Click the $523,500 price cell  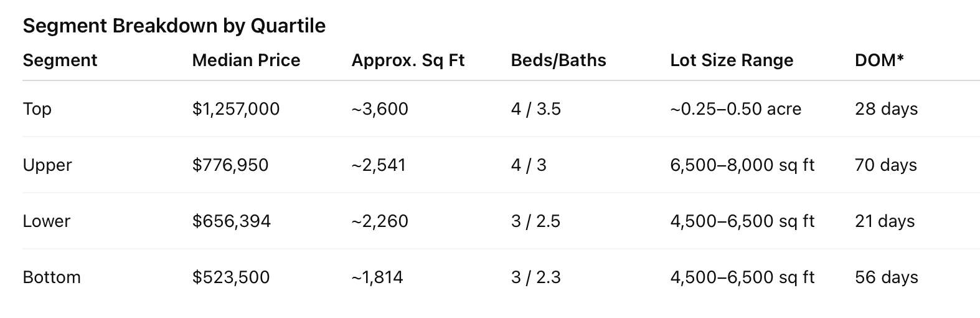[x=231, y=277]
